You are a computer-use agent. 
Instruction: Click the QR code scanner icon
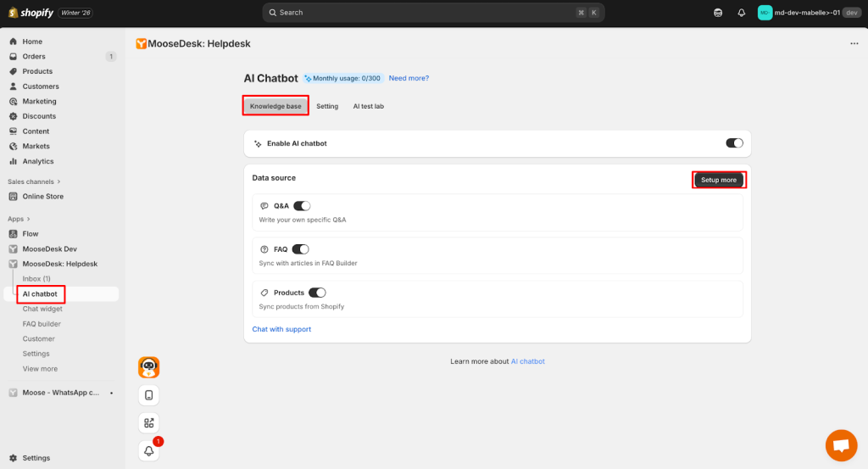coord(149,423)
